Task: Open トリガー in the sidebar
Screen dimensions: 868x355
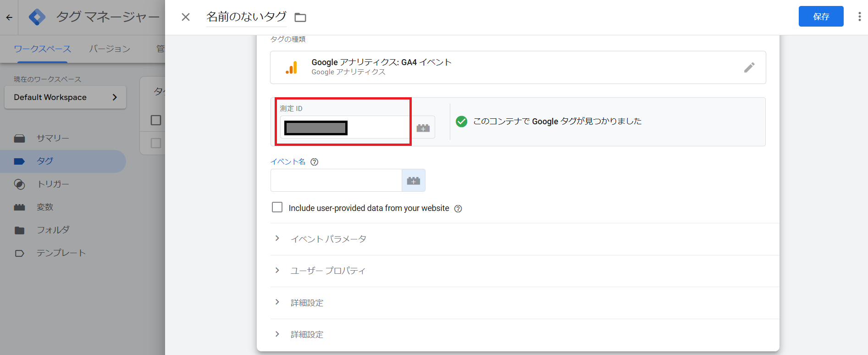Action: pyautogui.click(x=63, y=184)
